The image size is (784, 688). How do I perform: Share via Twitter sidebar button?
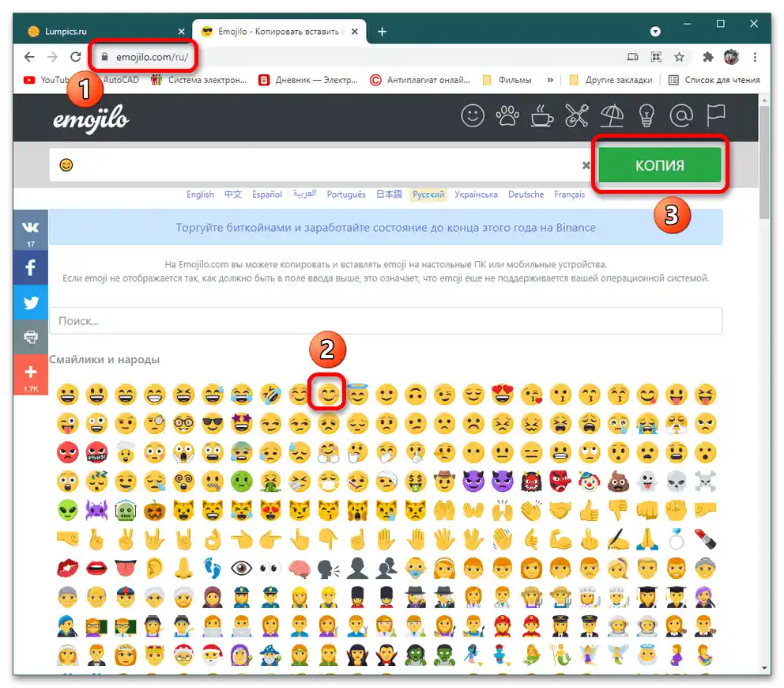(31, 303)
